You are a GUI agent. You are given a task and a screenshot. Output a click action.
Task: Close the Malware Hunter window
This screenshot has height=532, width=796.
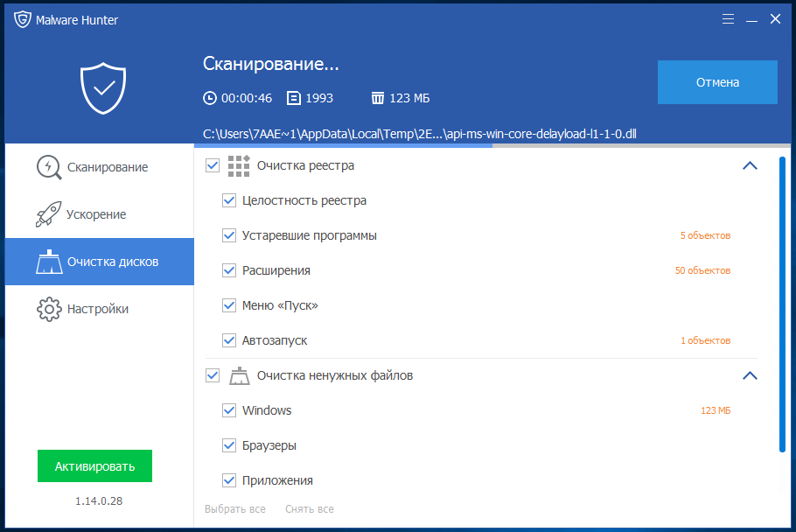(x=775, y=18)
